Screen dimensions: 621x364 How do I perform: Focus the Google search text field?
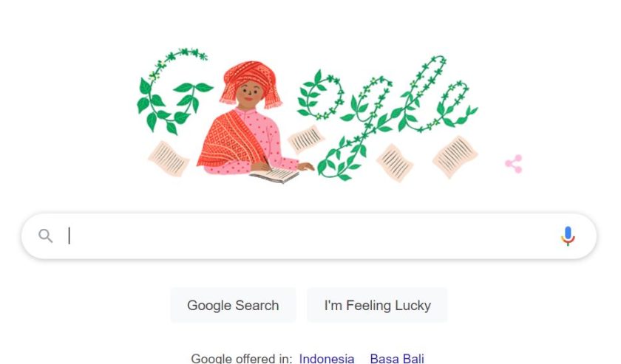tap(309, 236)
